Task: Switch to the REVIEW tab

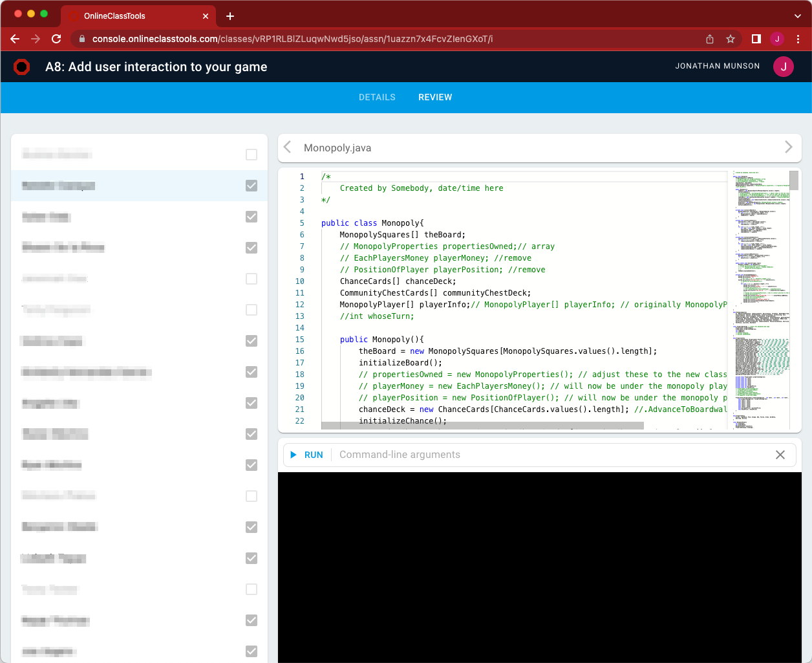Action: tap(435, 97)
